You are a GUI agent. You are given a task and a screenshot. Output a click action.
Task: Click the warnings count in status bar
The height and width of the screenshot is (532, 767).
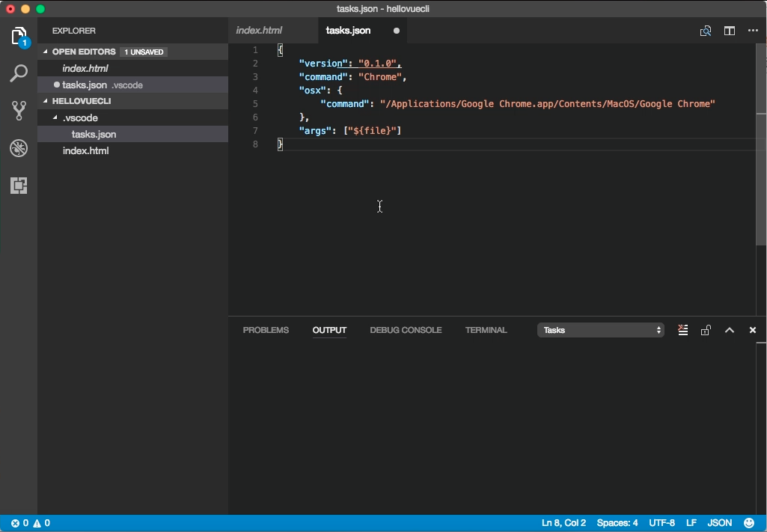(42, 523)
